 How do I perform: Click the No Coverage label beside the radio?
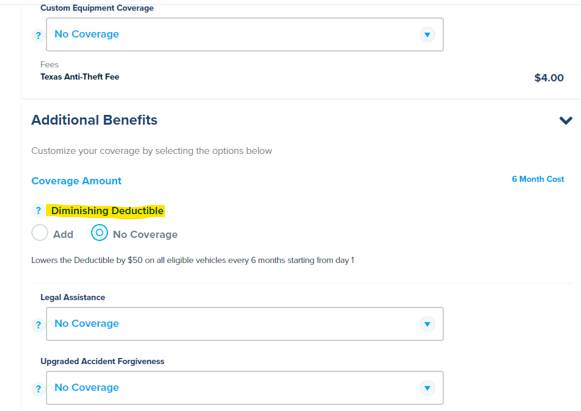[x=145, y=235]
